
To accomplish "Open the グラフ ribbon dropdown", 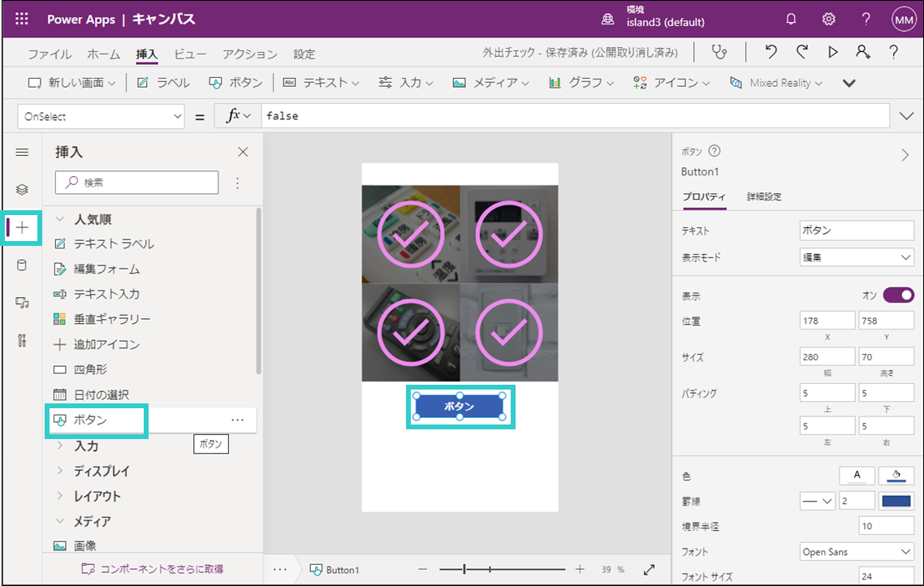I will pos(581,83).
